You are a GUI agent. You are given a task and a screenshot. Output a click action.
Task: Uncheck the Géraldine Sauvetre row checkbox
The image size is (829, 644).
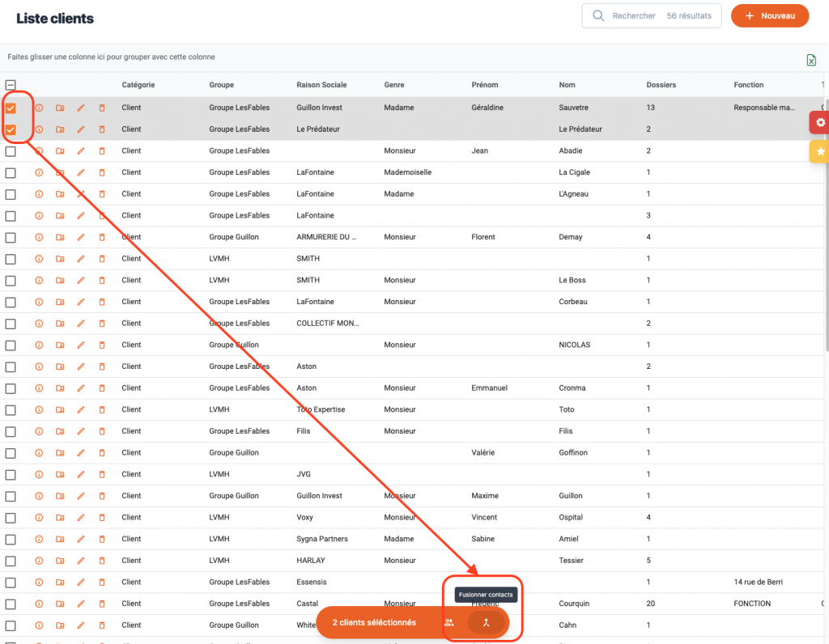[x=11, y=108]
